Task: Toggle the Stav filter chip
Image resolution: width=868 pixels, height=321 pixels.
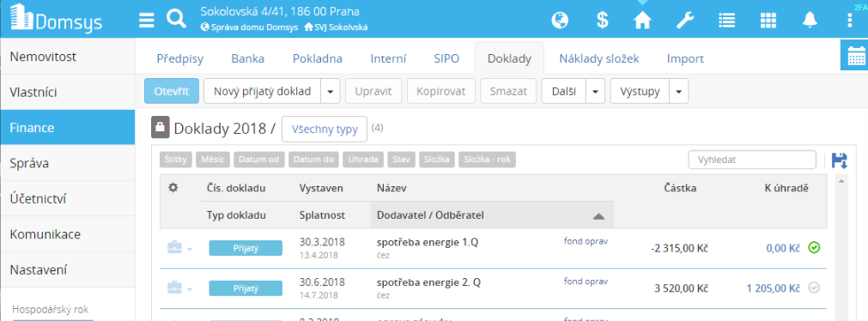Action: tap(402, 160)
